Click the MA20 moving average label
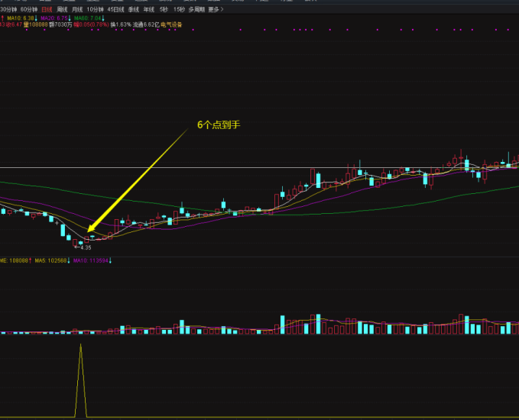The image size is (519, 420). pyautogui.click(x=53, y=17)
